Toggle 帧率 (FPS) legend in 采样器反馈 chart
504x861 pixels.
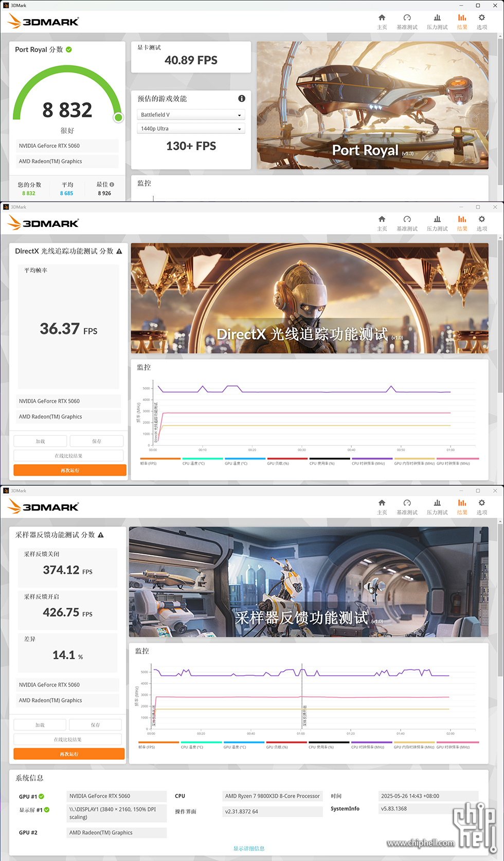point(158,745)
